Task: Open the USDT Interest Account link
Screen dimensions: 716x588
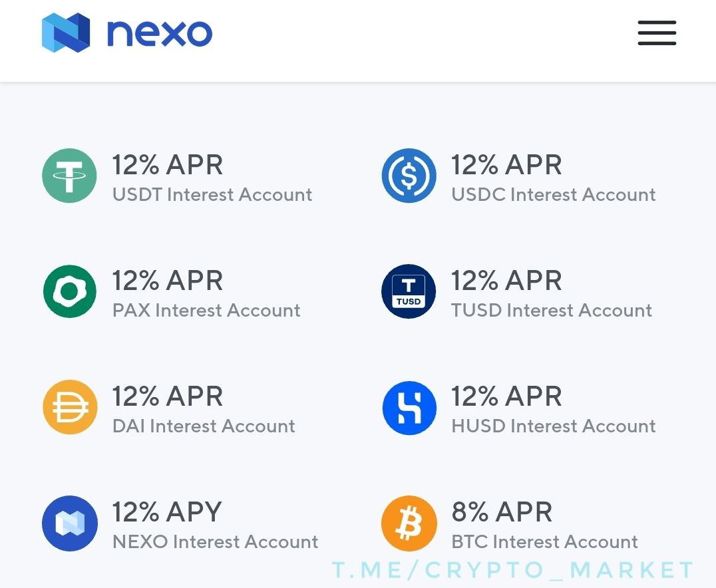Action: pos(212,194)
